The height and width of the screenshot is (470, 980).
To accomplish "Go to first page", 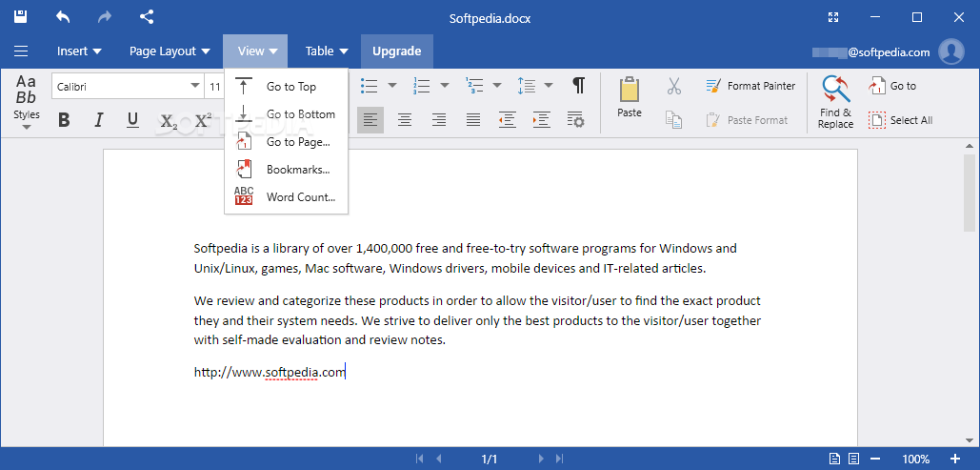I will click(420, 459).
